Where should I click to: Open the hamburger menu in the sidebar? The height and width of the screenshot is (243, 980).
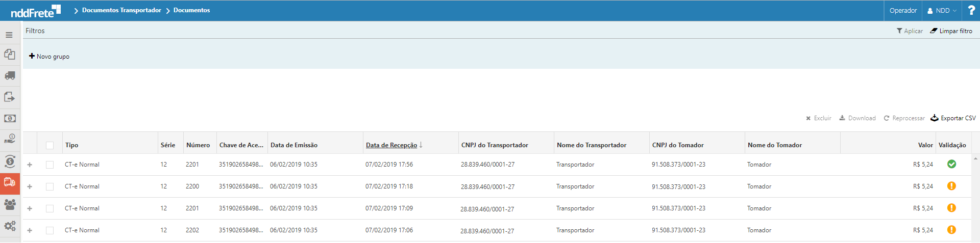pos(9,35)
